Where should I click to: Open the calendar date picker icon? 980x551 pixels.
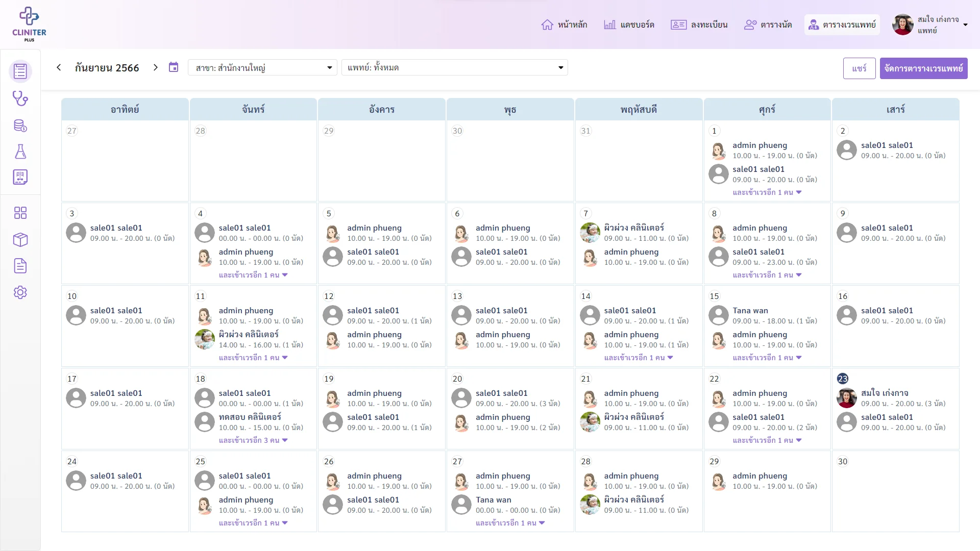(174, 67)
